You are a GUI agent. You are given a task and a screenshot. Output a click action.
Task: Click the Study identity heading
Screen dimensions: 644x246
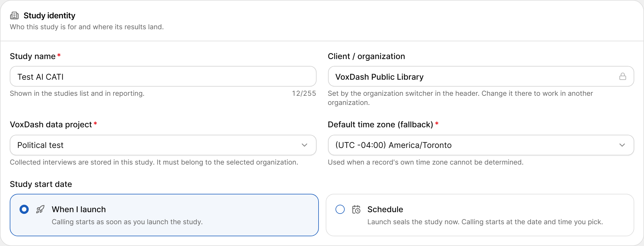49,15
